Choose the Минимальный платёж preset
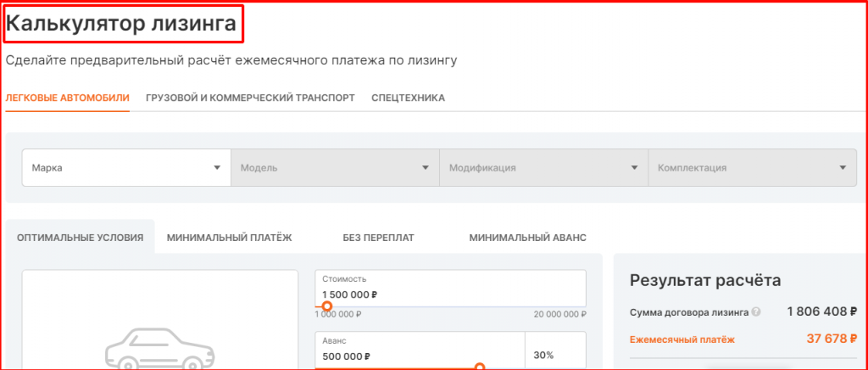 [229, 238]
